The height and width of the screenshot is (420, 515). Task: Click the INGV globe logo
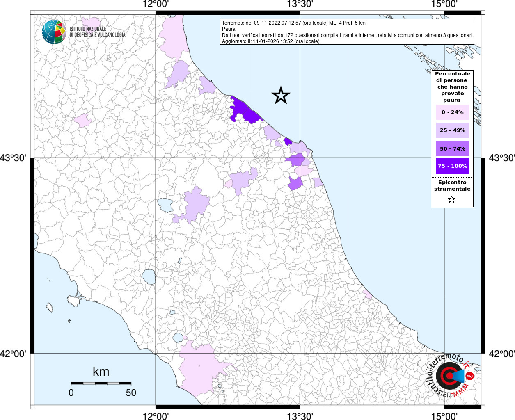coord(54,32)
